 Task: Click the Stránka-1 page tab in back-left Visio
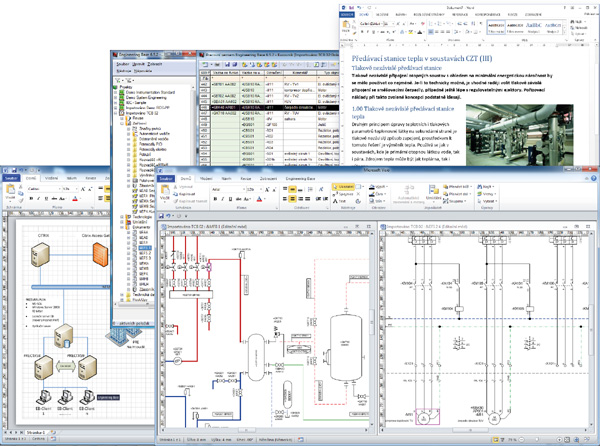36,433
